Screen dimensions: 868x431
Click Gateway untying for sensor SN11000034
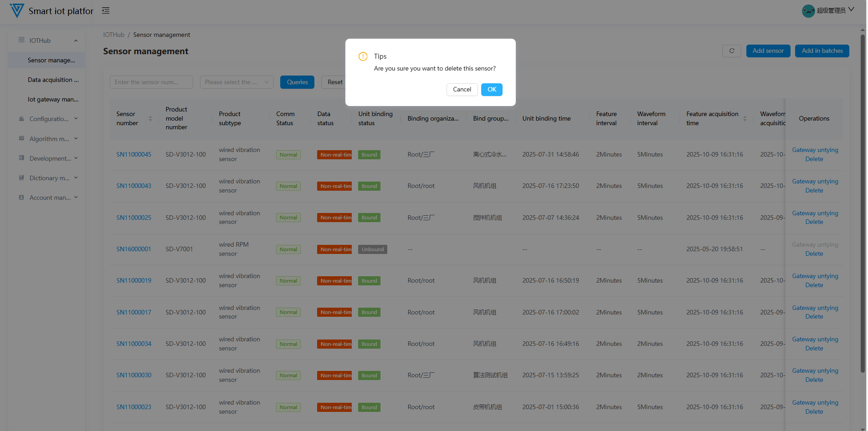click(815, 340)
